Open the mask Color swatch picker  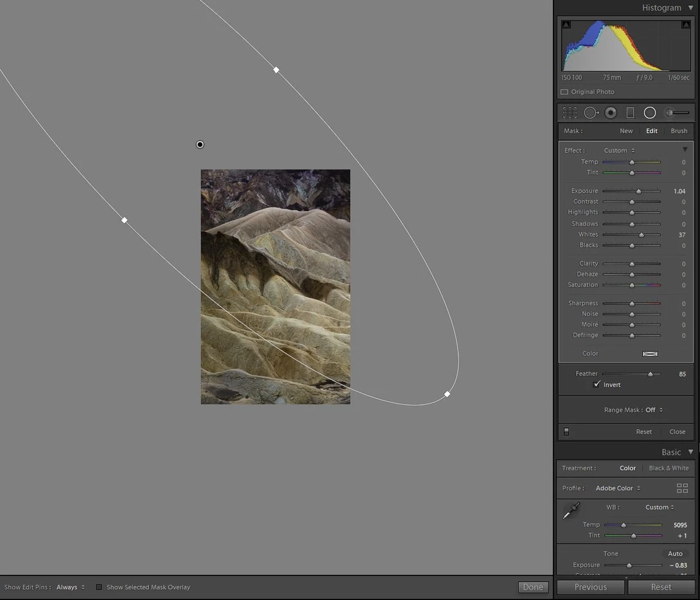[649, 354]
